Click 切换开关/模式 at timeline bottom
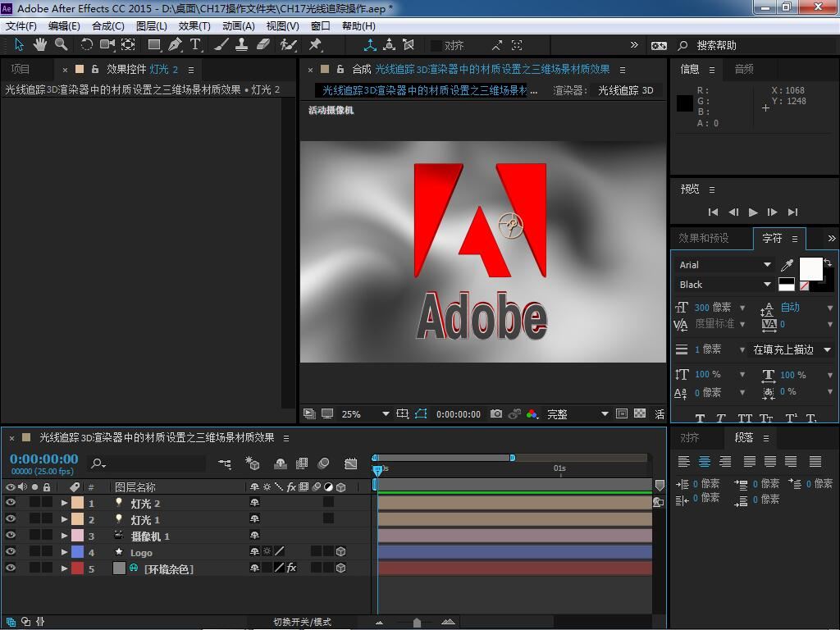840x630 pixels. coord(302,622)
